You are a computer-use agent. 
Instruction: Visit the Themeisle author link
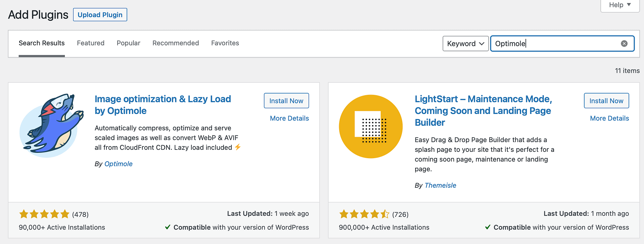[440, 185]
